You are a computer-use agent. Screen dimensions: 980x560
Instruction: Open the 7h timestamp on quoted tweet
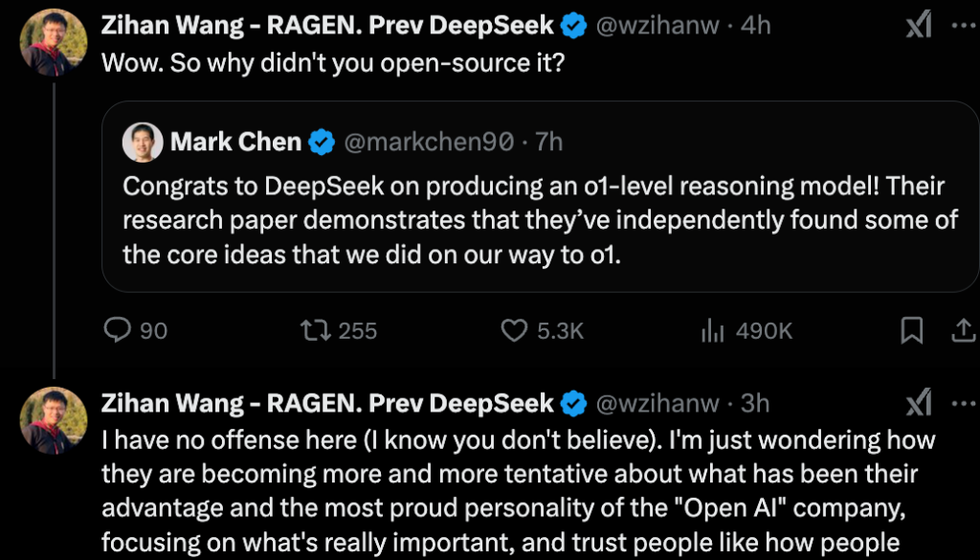pos(548,143)
